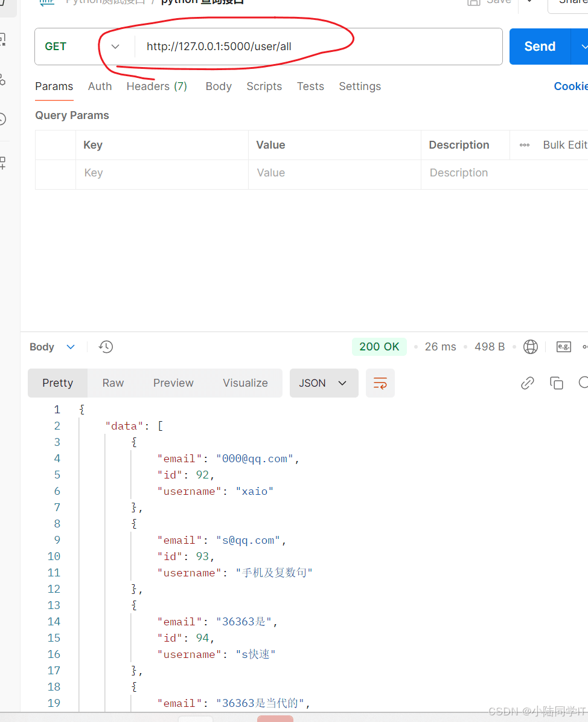
Task: Switch to the Auth tab
Action: [x=100, y=86]
